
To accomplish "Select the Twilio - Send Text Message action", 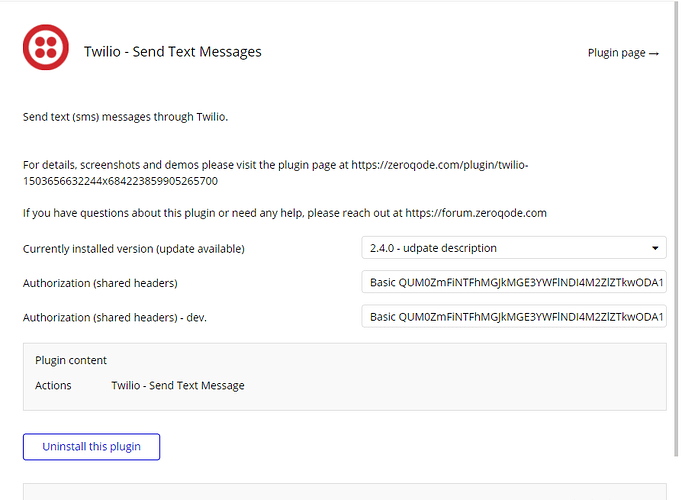I will 178,386.
